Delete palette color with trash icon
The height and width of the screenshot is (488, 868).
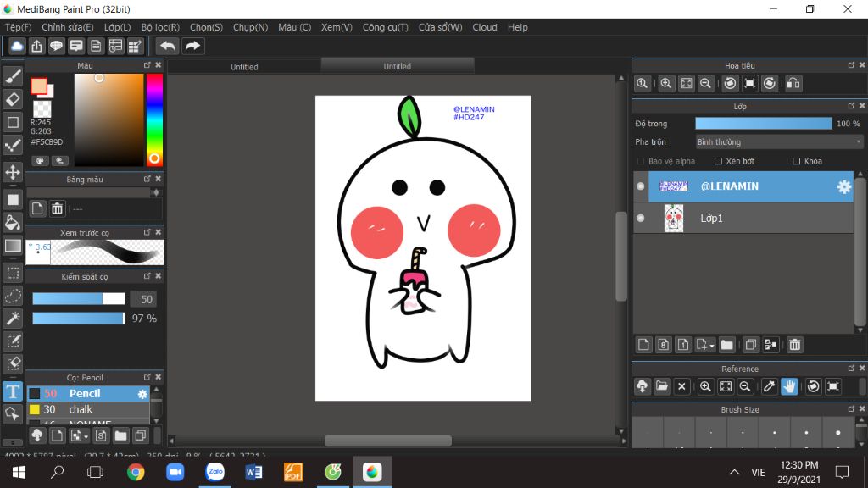(57, 208)
